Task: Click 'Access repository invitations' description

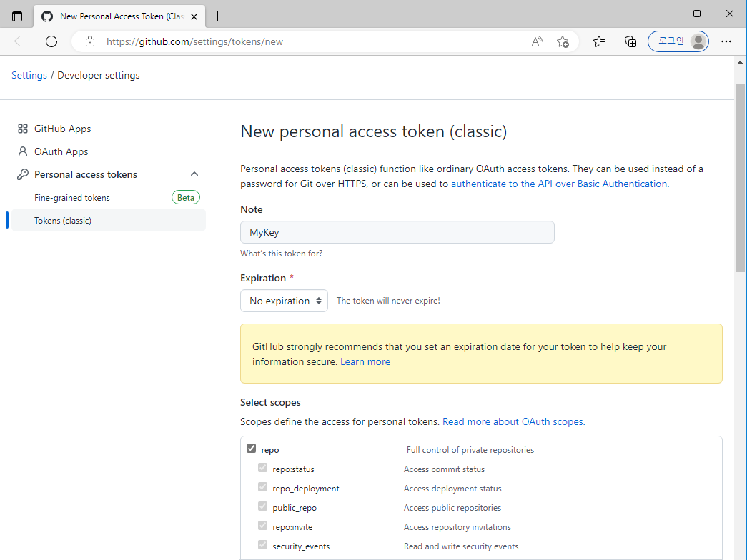Action: click(x=457, y=527)
